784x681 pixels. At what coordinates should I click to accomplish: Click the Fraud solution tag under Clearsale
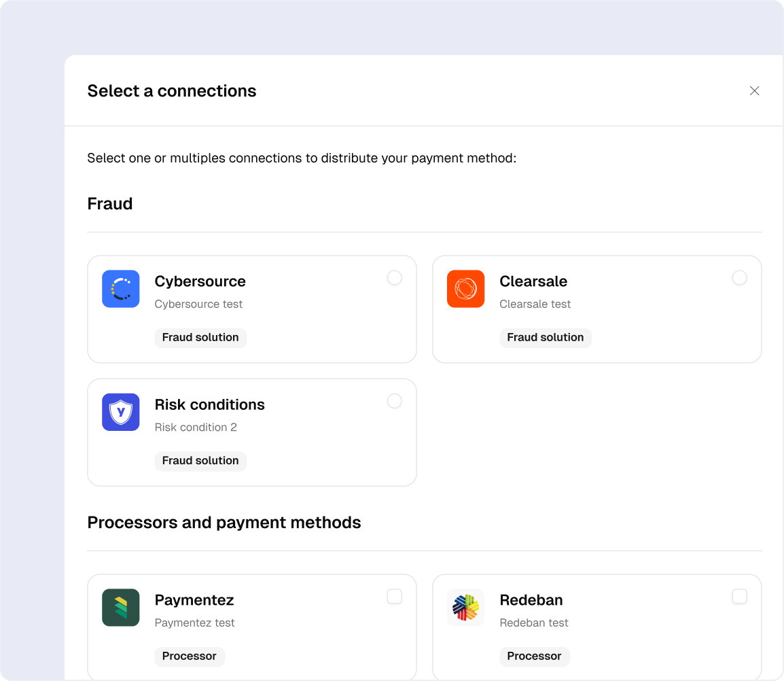(546, 338)
